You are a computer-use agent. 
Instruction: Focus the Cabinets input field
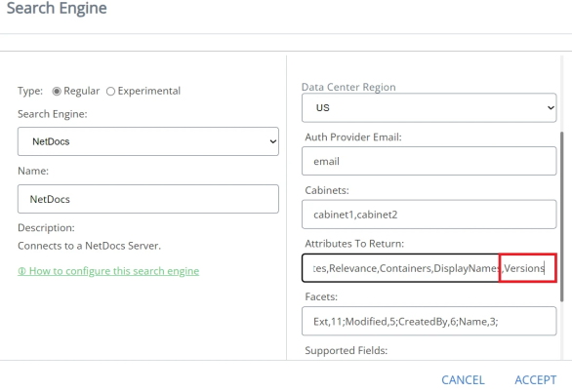coord(429,215)
